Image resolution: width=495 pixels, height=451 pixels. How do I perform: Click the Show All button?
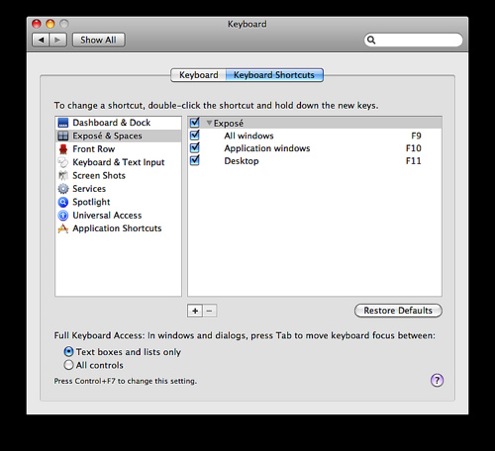pos(98,40)
